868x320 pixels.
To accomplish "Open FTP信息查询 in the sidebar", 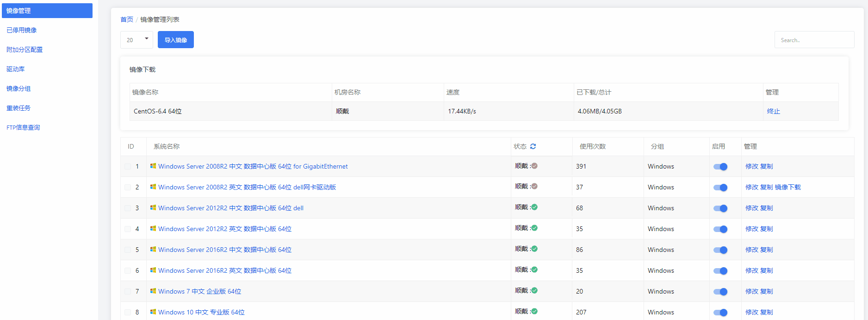I will pos(23,127).
